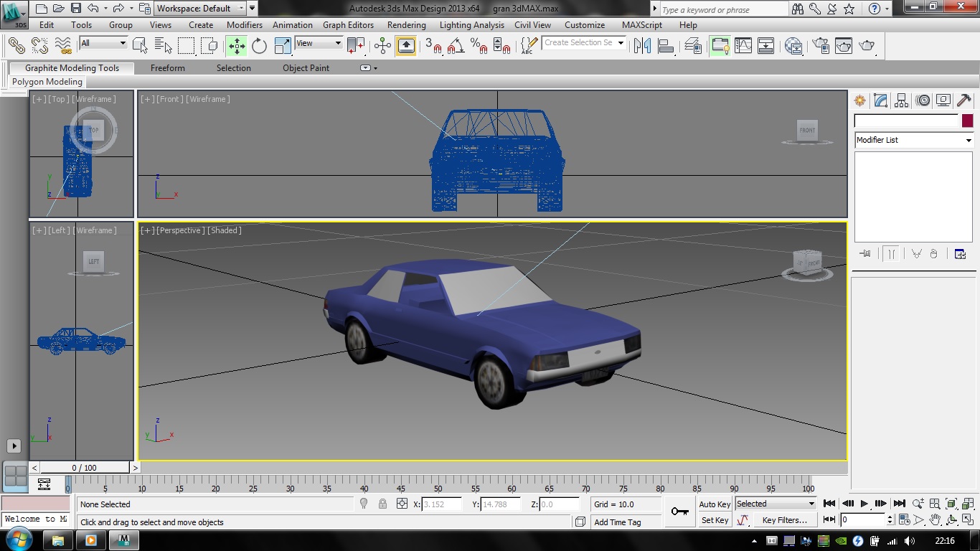
Task: Toggle Absolute/Offset transform mode
Action: (x=402, y=504)
